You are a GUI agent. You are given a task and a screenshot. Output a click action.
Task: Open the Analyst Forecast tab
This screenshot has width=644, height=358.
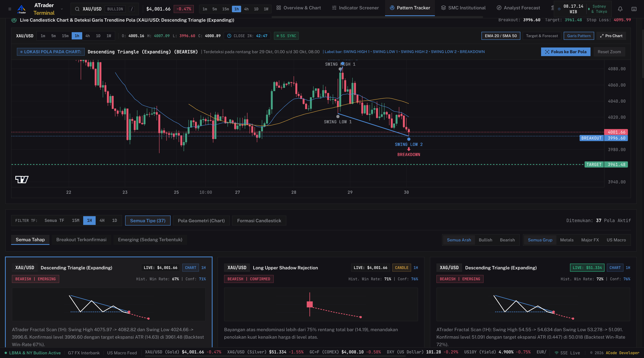(518, 8)
